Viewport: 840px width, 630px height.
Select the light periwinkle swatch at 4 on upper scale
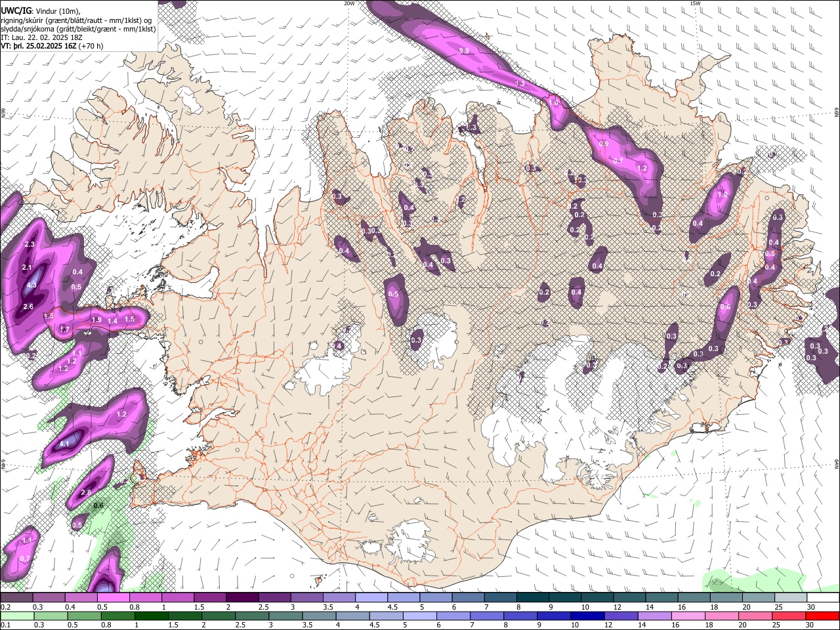(x=371, y=598)
